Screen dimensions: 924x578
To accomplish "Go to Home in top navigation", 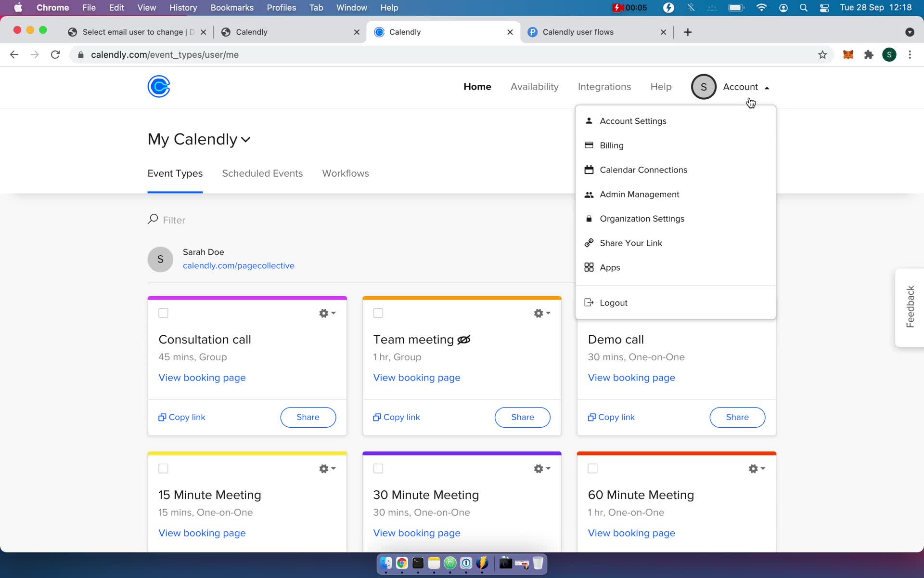I will (x=477, y=87).
